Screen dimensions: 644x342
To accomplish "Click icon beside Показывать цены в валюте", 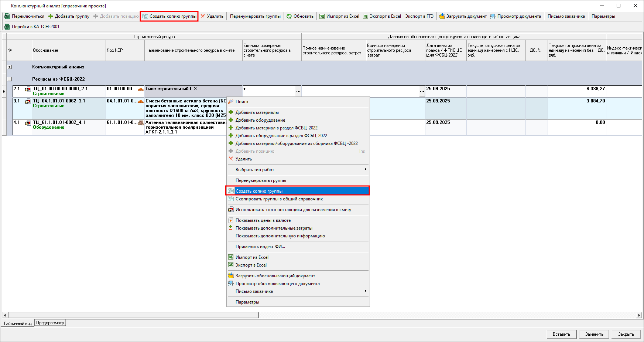I will (x=231, y=220).
